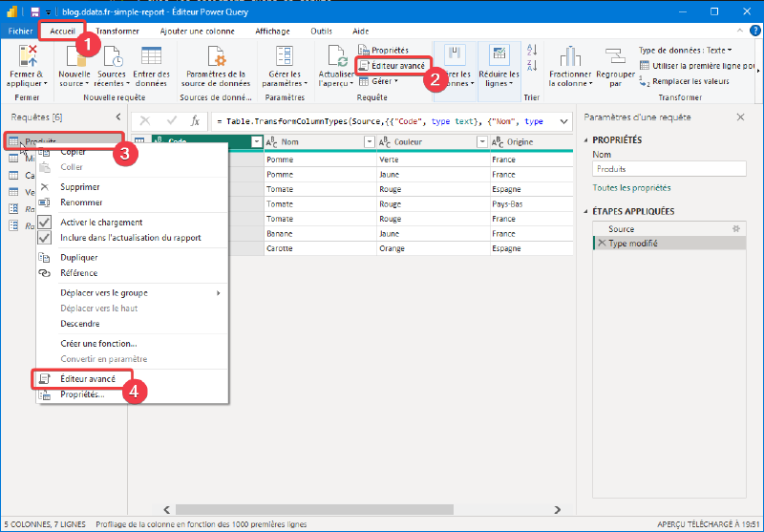The height and width of the screenshot is (532, 764).
Task: Switch to the Ajouter une colonne tab
Action: tap(198, 32)
